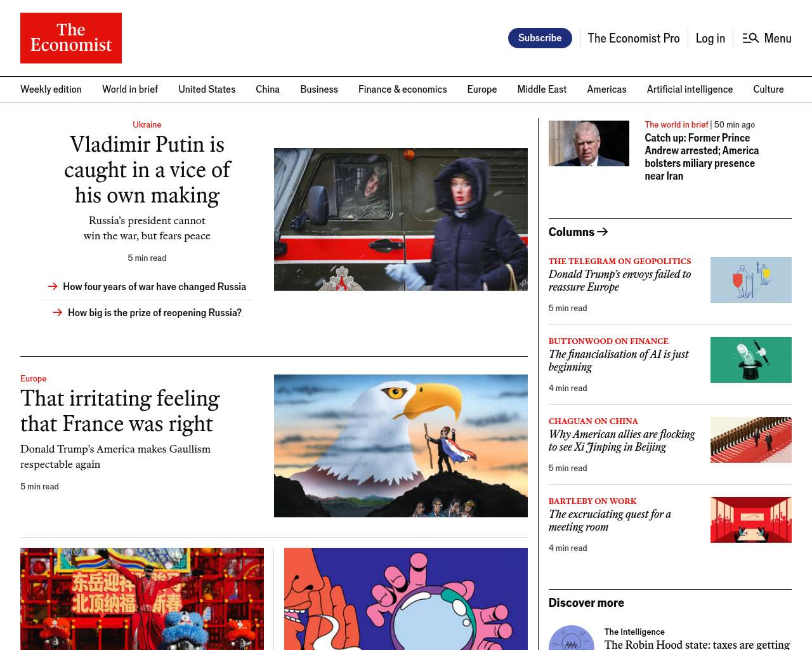This screenshot has height=650, width=812.
Task: Click 'The Intelligence' podcast label
Action: 634,632
